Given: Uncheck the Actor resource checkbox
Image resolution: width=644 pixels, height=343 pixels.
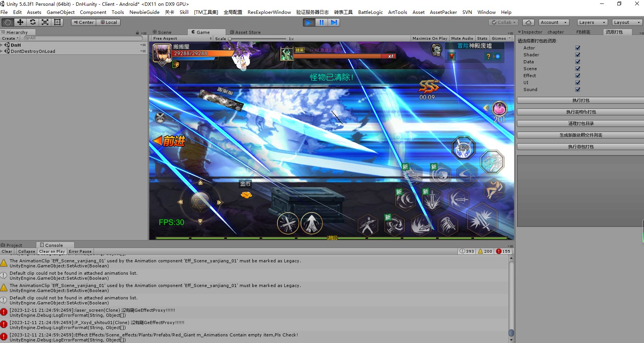Looking at the screenshot, I should click(578, 48).
